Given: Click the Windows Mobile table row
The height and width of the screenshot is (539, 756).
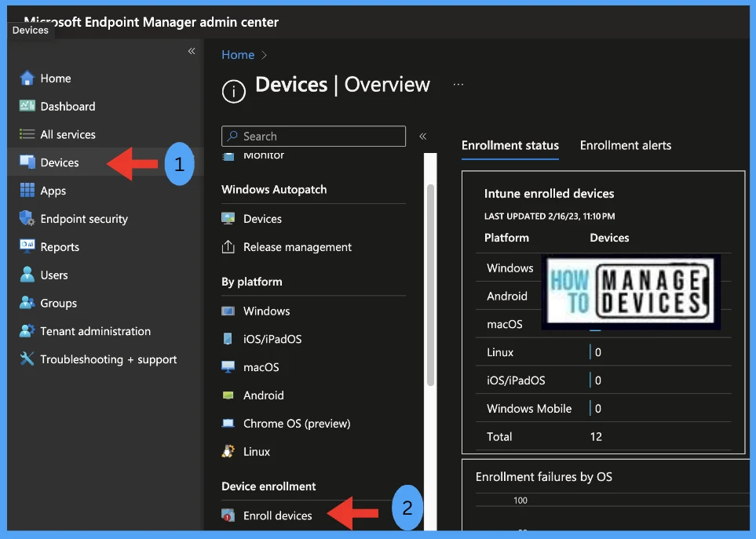Looking at the screenshot, I should (x=603, y=409).
